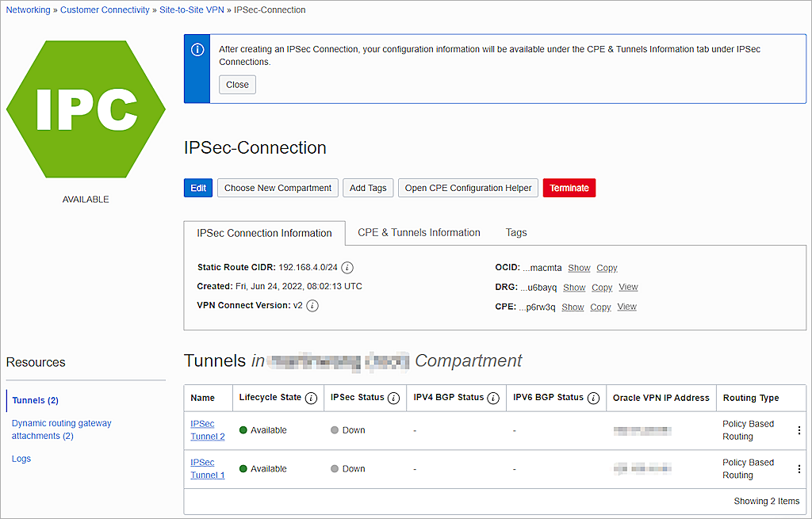Open the Tags tab
812x519 pixels.
pyautogui.click(x=515, y=232)
